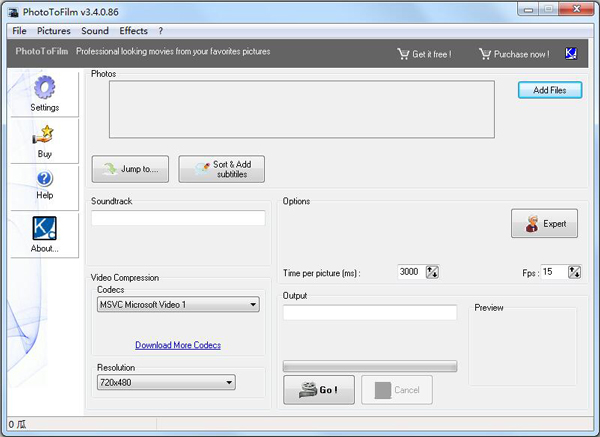Click the Buy star icon
The height and width of the screenshot is (437, 600).
43,134
